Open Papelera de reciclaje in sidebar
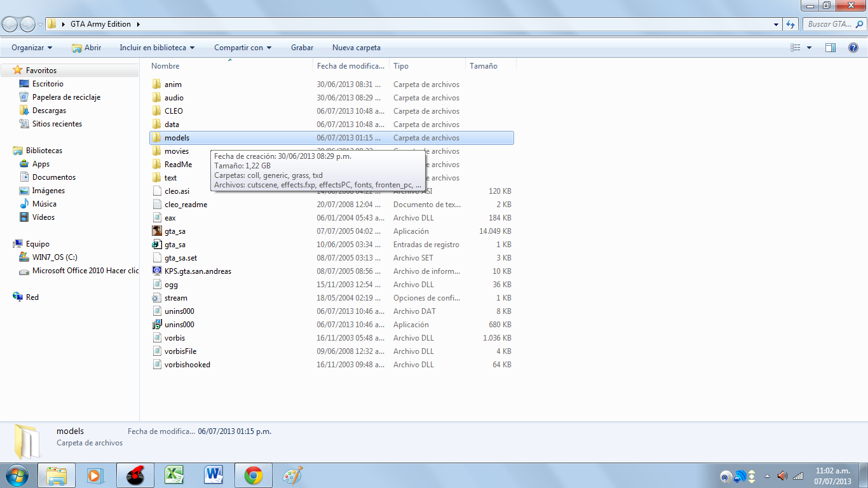 coord(66,97)
